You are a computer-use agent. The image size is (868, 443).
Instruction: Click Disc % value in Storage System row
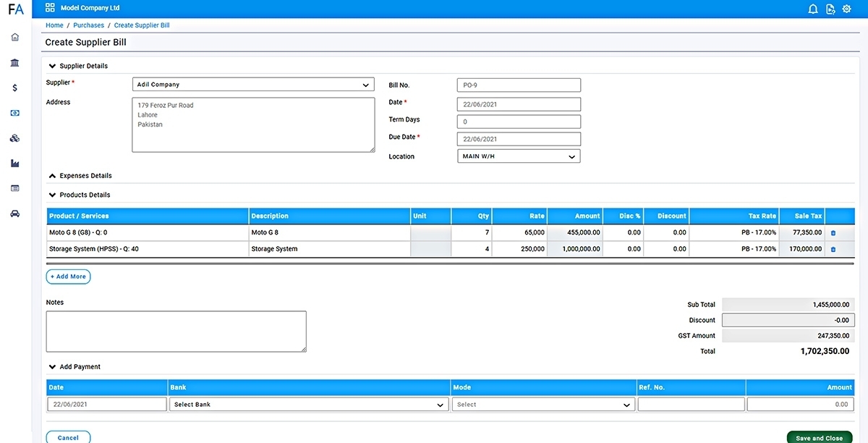[623, 249]
